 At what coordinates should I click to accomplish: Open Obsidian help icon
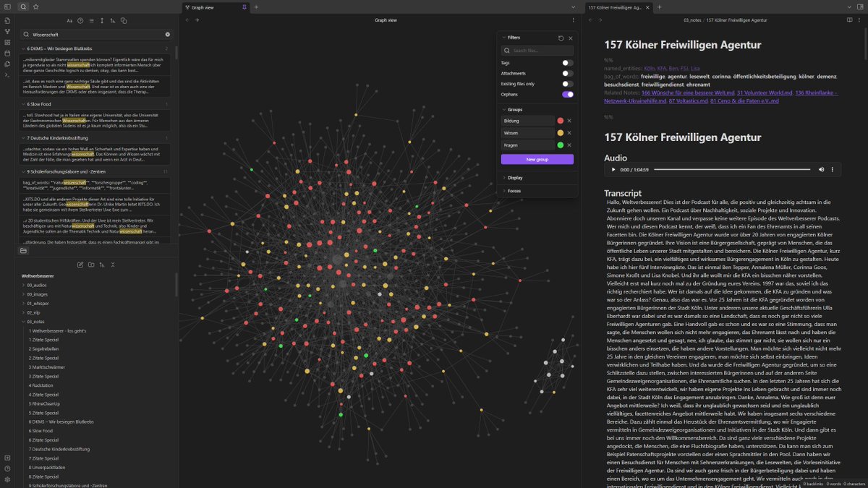7,468
